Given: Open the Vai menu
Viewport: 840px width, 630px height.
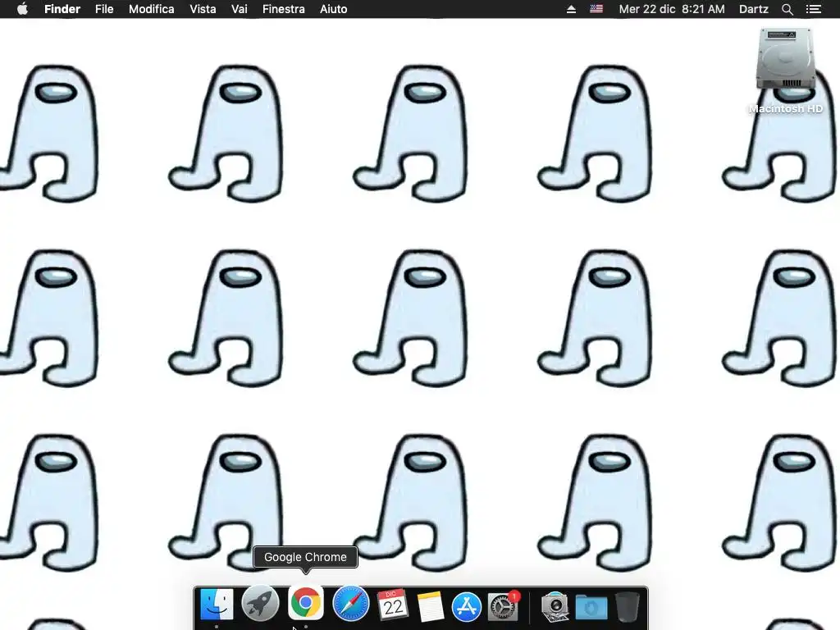Looking at the screenshot, I should 240,9.
